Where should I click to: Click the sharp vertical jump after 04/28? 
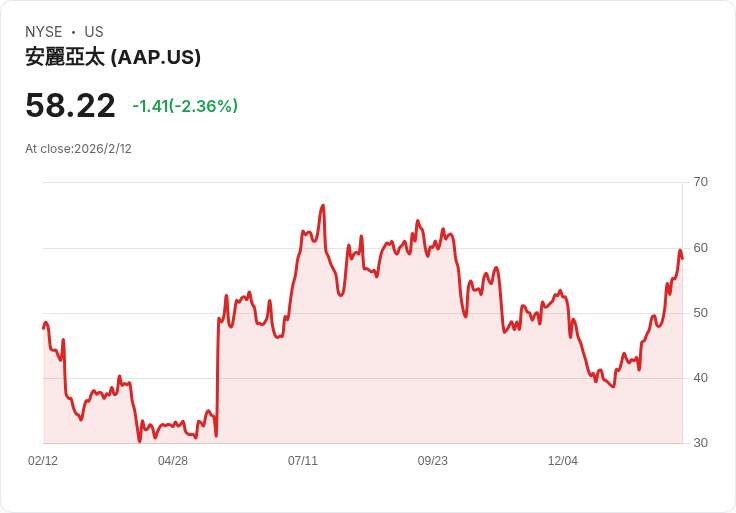[x=217, y=380]
